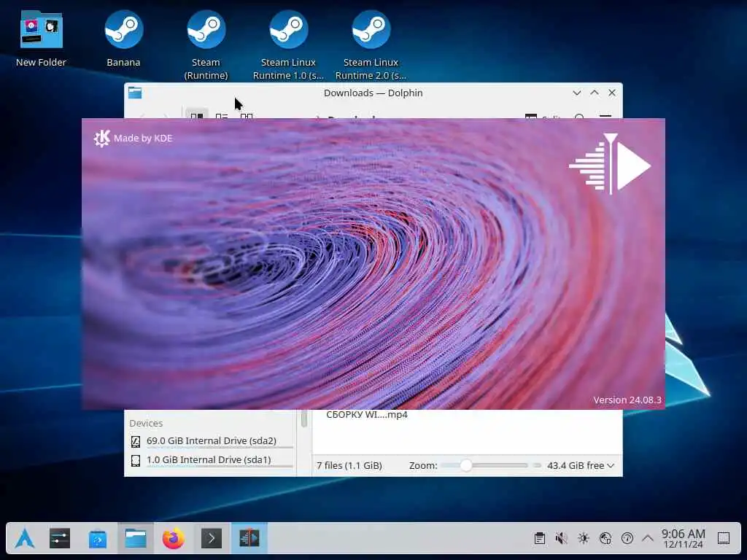Click the Devices section header in Places panel
747x560 pixels.
(x=146, y=424)
